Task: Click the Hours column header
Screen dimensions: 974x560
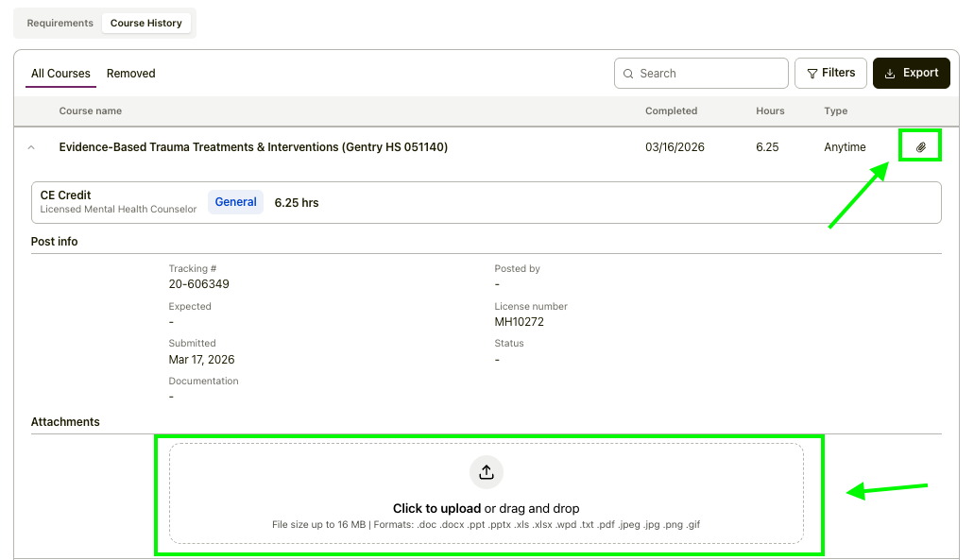Action: point(770,111)
